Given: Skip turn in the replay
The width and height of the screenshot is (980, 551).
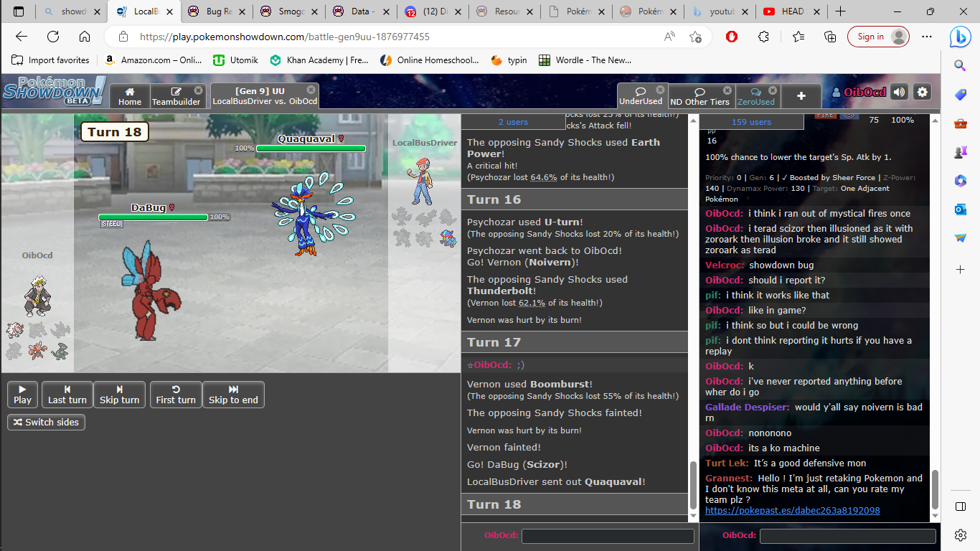Looking at the screenshot, I should pos(120,395).
